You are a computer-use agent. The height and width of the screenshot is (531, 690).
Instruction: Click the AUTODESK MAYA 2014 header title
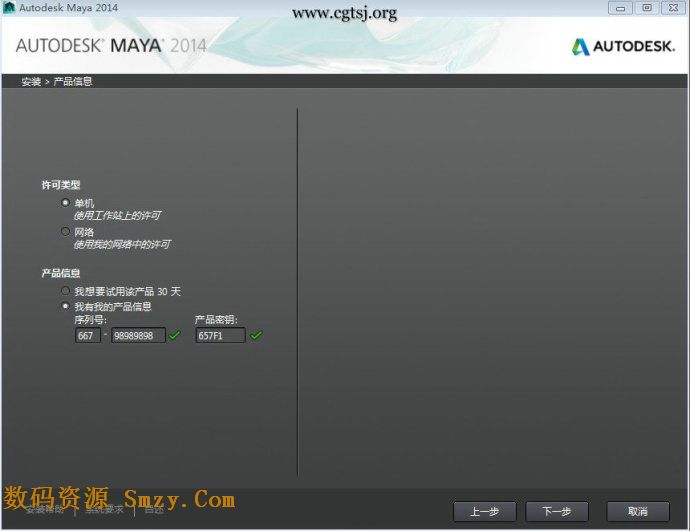coord(111,46)
